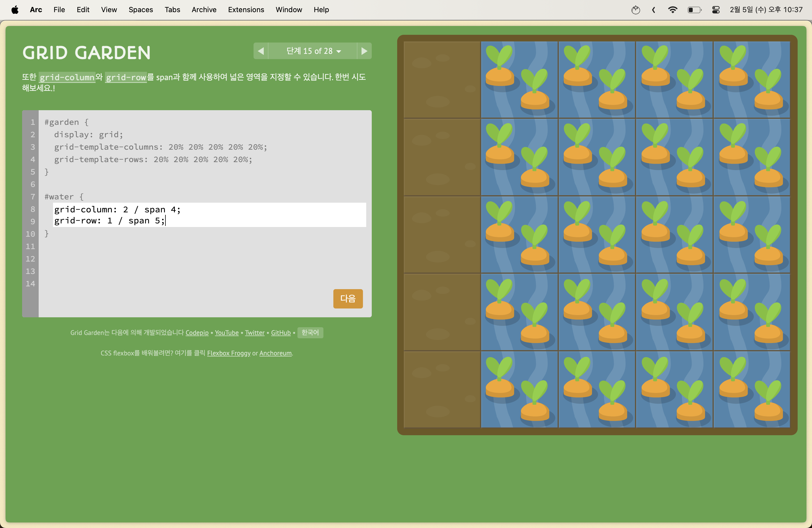Click the back chevron in menu bar
The image size is (812, 528).
pos(653,10)
